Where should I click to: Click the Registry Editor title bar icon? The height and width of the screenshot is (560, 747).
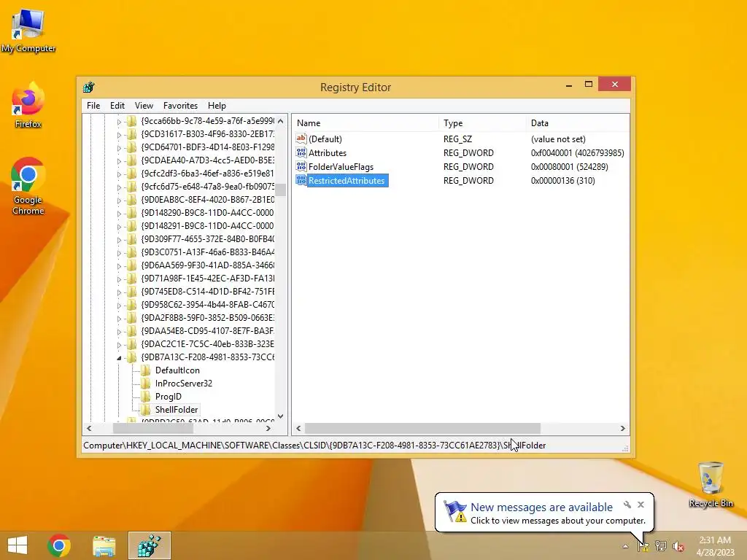pyautogui.click(x=89, y=87)
